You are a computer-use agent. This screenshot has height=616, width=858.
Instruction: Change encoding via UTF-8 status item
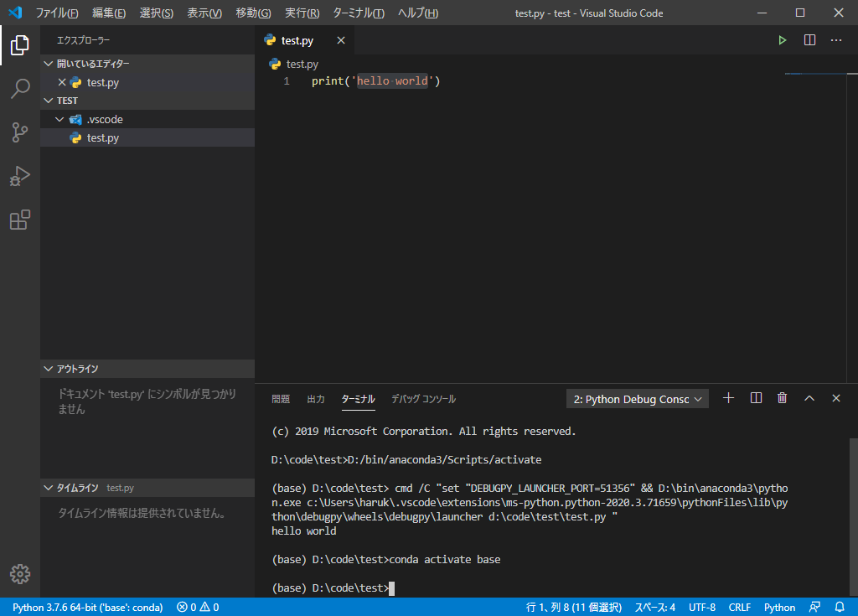point(702,607)
